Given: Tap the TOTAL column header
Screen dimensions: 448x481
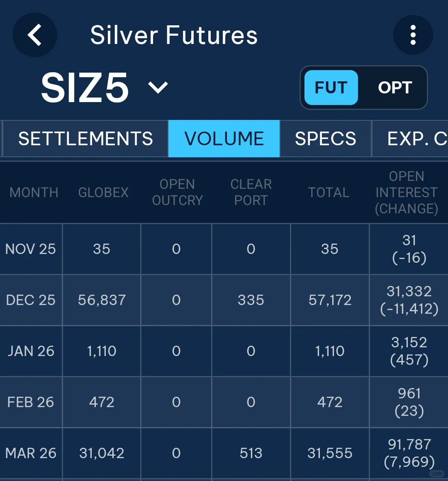Looking at the screenshot, I should click(329, 193).
